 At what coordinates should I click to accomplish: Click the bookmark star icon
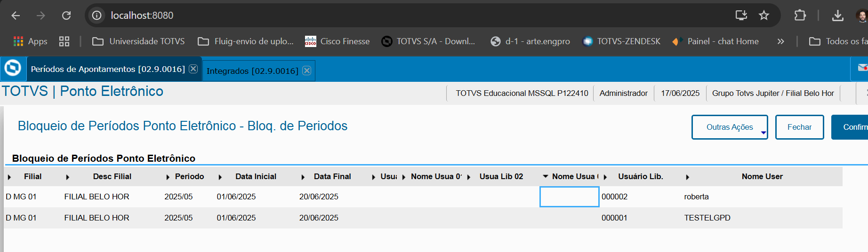click(x=764, y=16)
